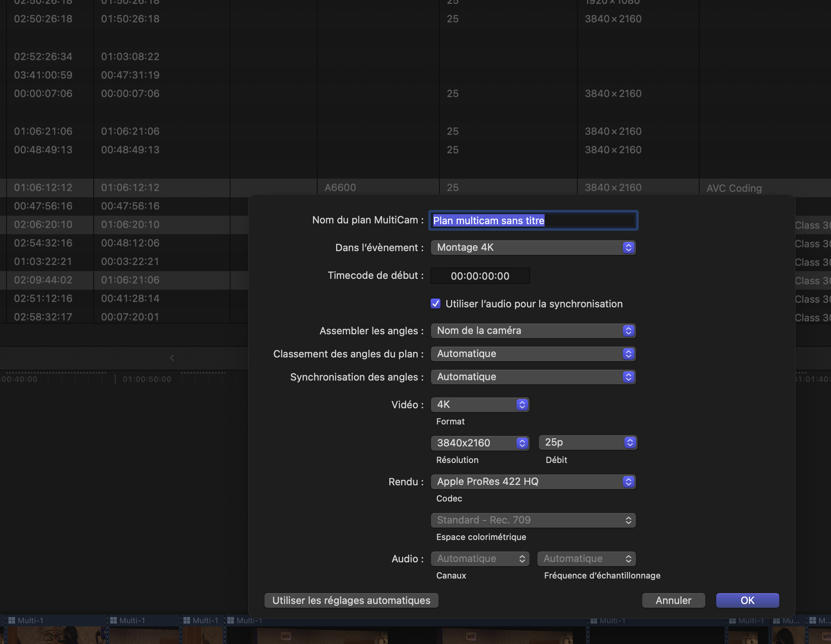Open the 3840x2160 resolution dropdown
The image size is (831, 644).
pos(480,443)
